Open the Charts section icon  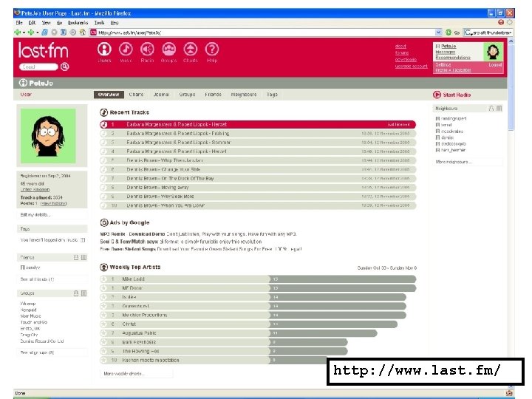coord(191,50)
